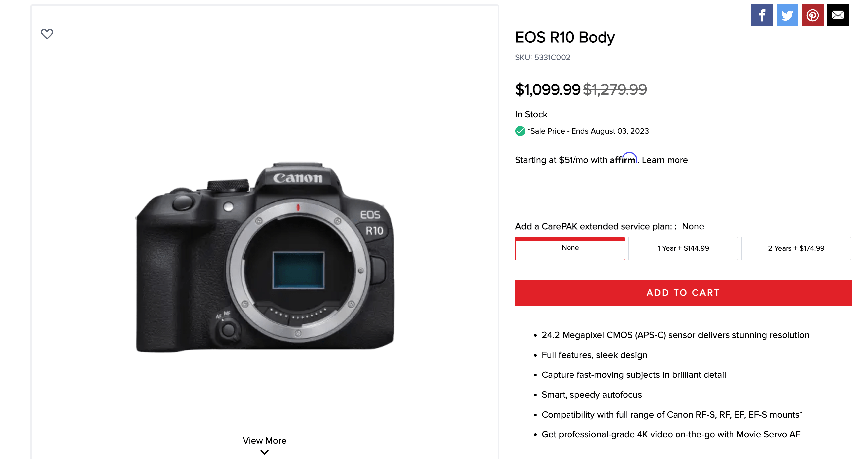Click the Affirm logo
Screen dimensions: 868x459
pyautogui.click(x=623, y=159)
